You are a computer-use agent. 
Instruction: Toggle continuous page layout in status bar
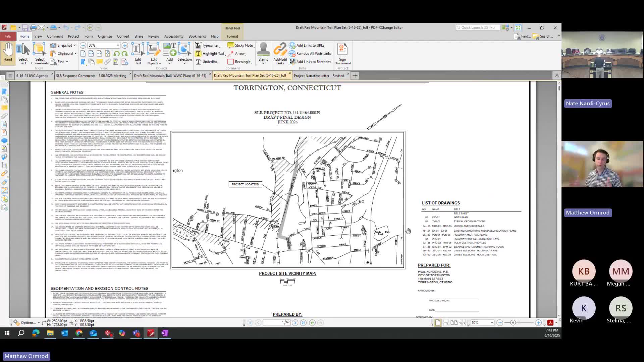pos(446,323)
